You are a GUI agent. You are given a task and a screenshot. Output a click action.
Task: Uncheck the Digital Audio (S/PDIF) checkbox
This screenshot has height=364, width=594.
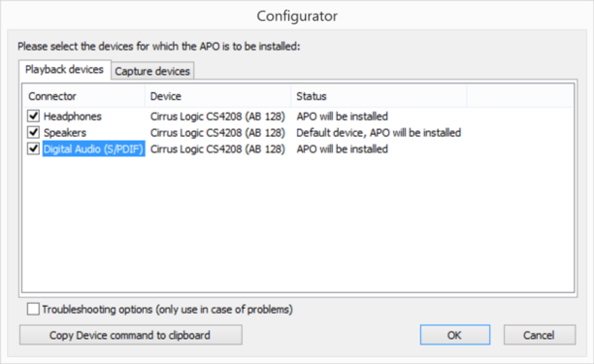pyautogui.click(x=33, y=149)
